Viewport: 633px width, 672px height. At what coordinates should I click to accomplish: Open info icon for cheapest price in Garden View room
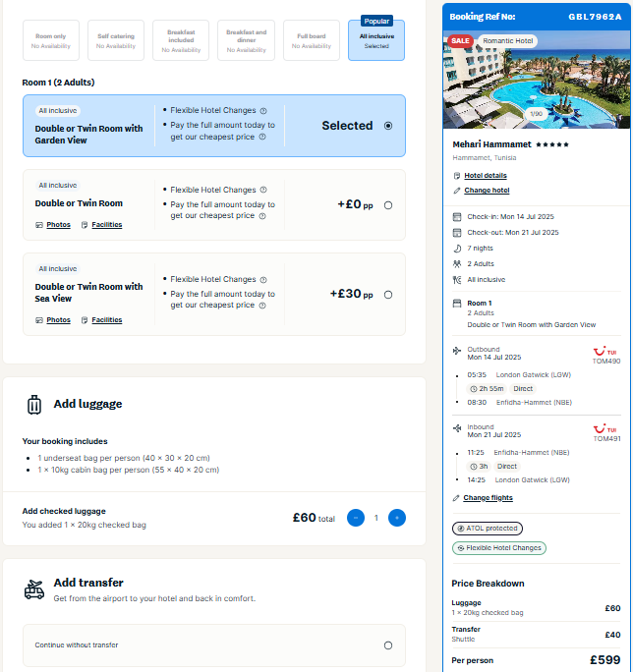pos(262,137)
